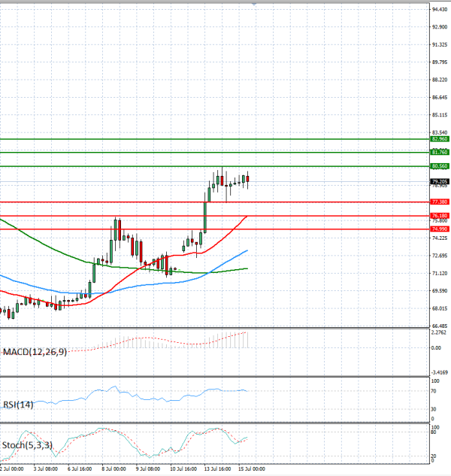This screenshot has height=476, width=451.
Task: Click the 13 Jul 16:00 time axis label
Action: [x=217, y=469]
